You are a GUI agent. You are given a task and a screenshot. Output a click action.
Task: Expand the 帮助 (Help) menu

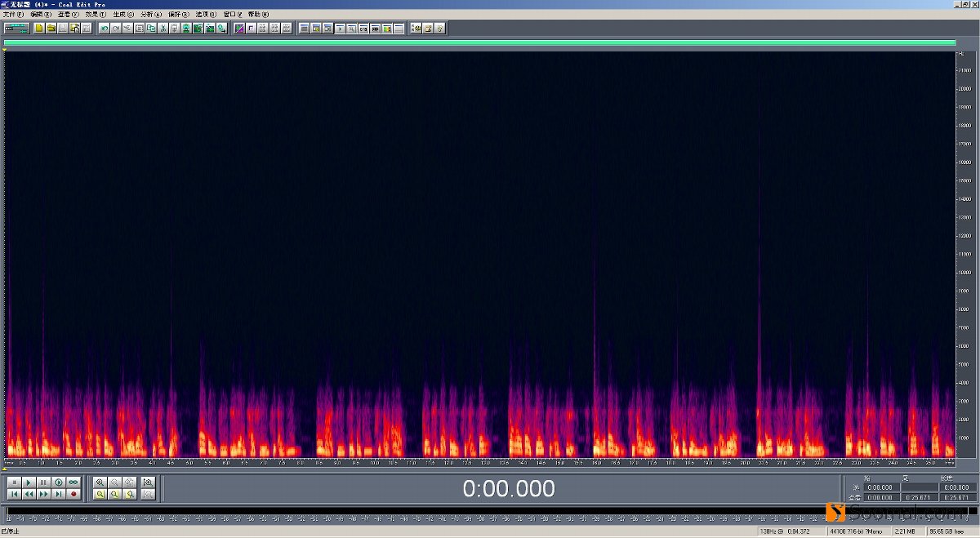tap(258, 15)
